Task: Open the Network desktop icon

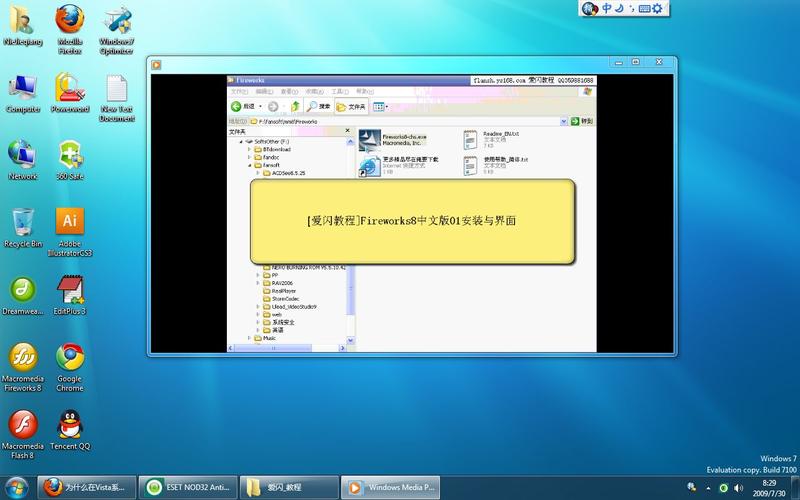Action: (23, 160)
